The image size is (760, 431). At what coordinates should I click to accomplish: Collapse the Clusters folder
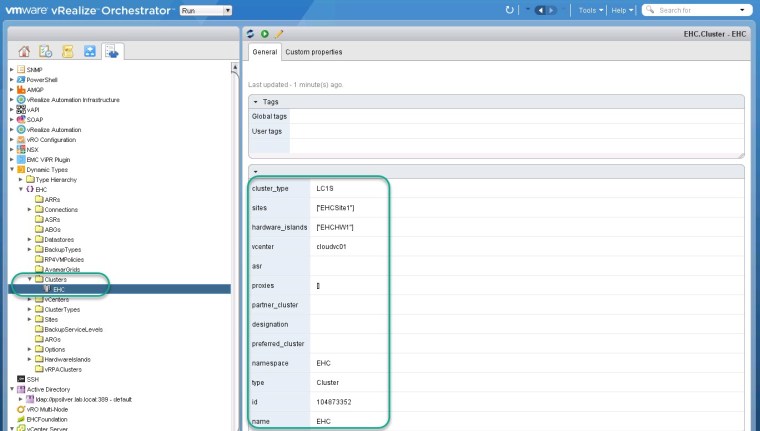pos(30,279)
